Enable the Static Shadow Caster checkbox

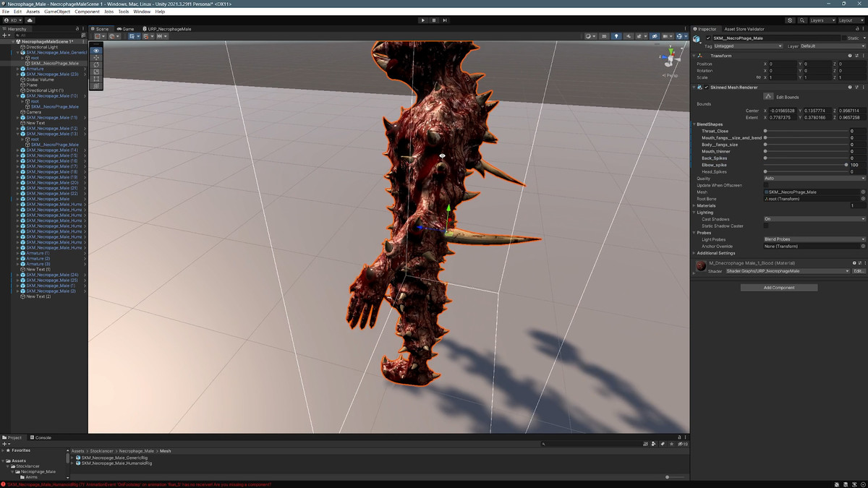767,226
